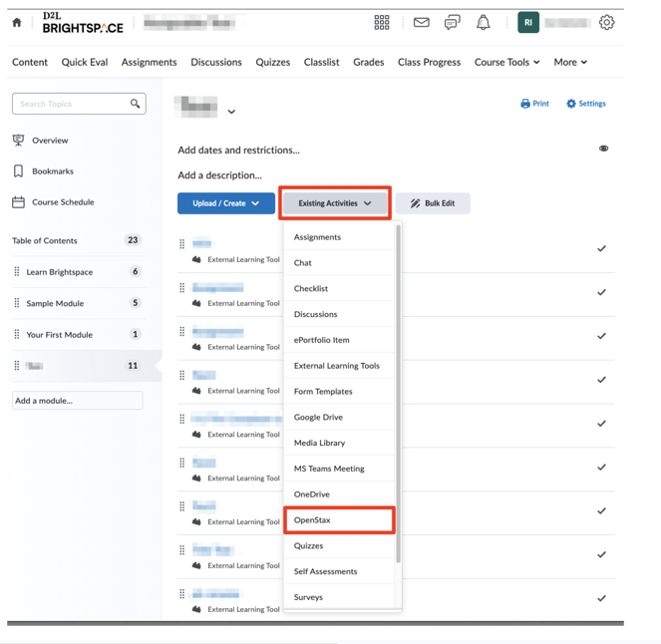This screenshot has height=644, width=661.
Task: Click the Bulk Edit button
Action: [433, 203]
